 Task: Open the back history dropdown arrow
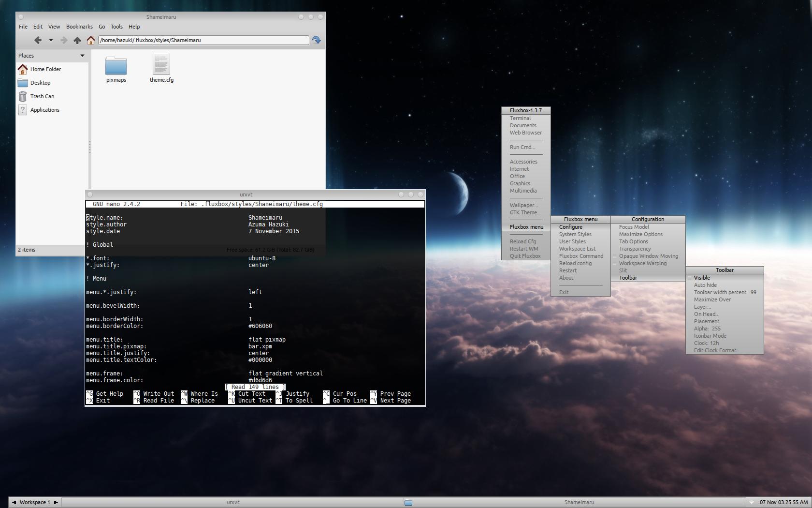click(51, 40)
